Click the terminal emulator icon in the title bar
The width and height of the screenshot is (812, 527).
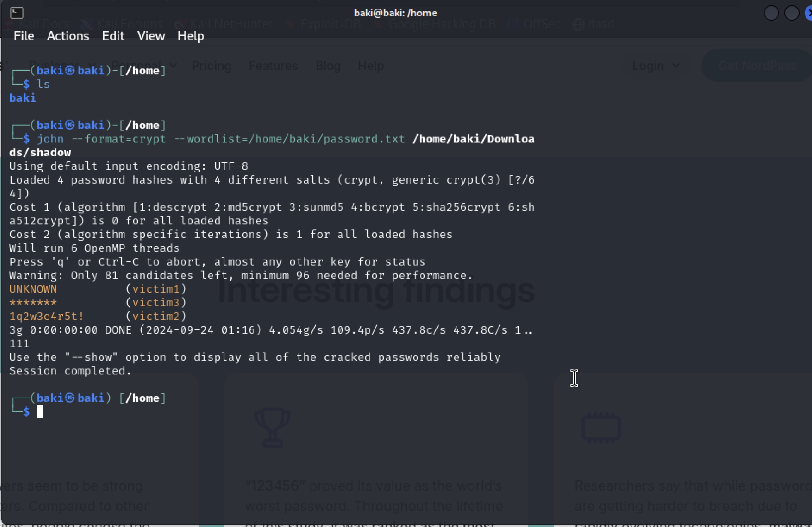[16, 13]
